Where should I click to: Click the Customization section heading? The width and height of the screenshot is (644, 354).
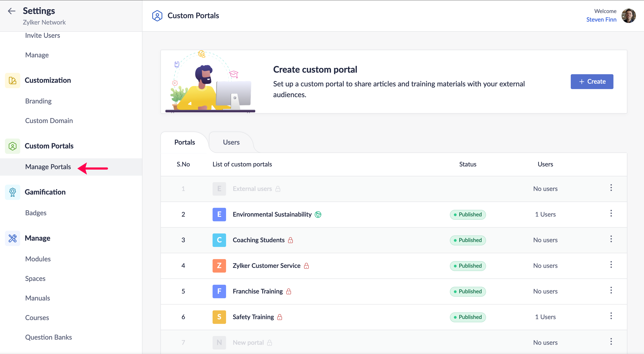coord(48,80)
